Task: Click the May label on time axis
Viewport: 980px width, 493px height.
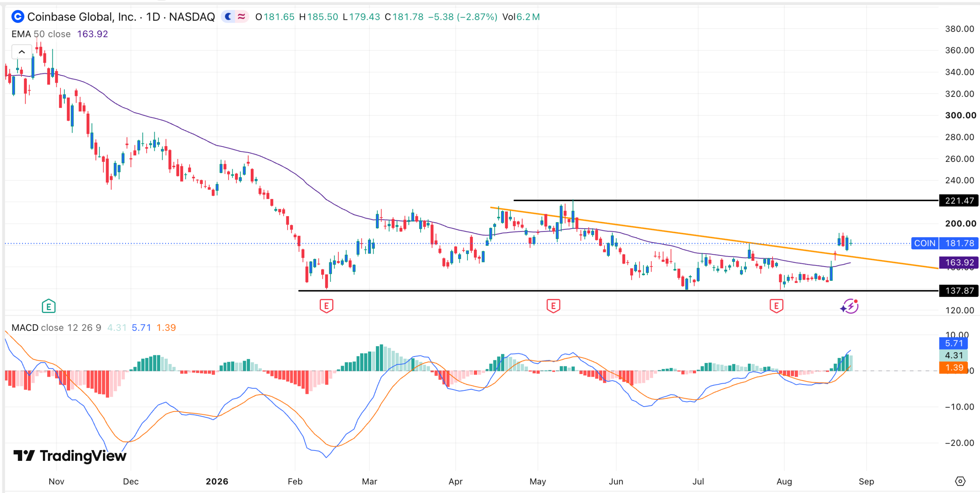Action: [537, 482]
